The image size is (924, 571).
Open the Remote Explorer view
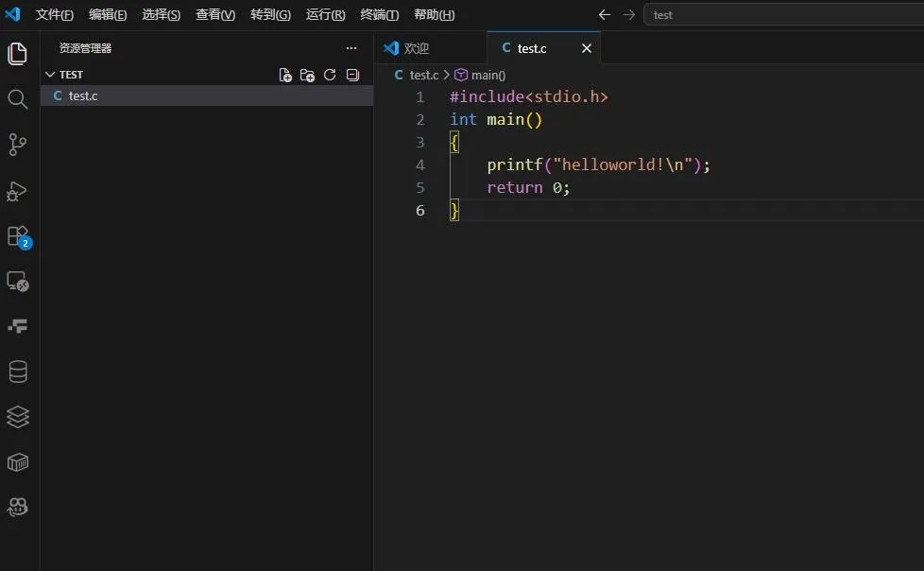click(x=18, y=282)
